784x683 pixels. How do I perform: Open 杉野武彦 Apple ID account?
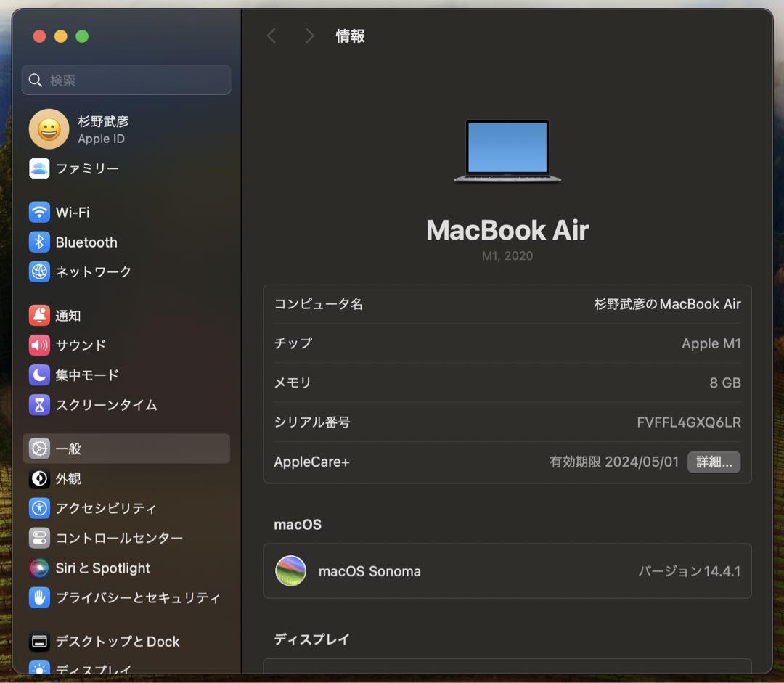126,129
